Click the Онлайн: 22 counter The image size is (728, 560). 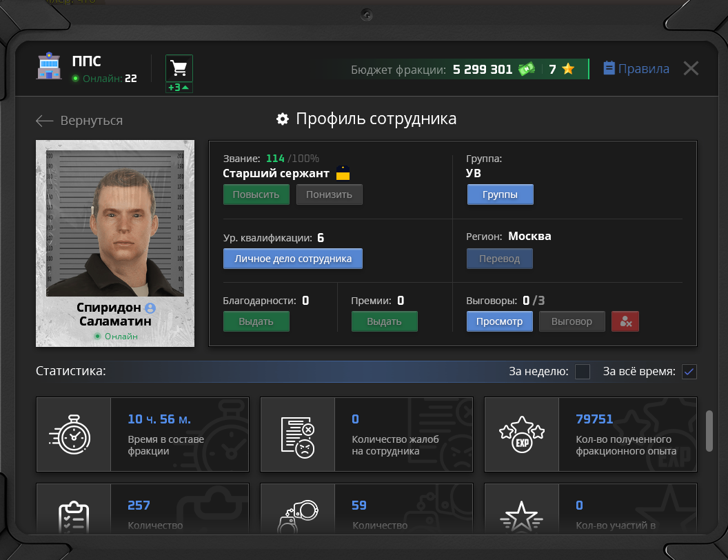[x=105, y=79]
